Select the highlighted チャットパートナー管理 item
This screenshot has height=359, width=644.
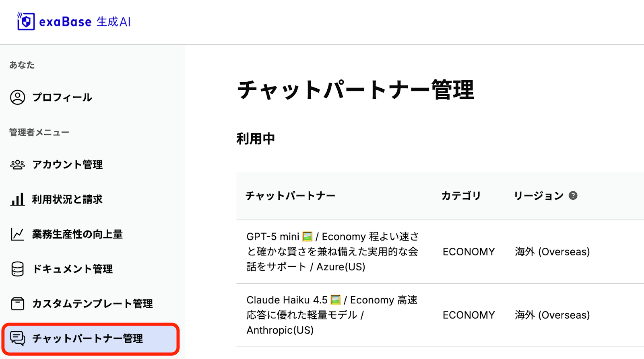point(91,339)
